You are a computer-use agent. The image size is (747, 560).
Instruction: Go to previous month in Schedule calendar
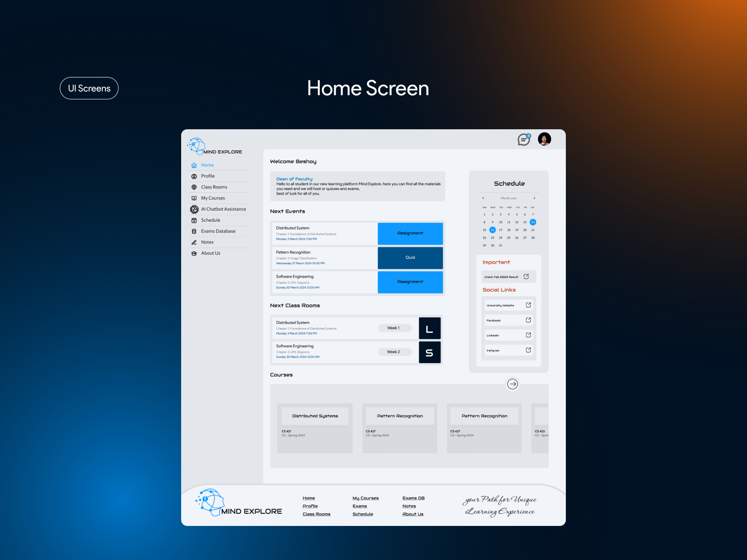483,198
